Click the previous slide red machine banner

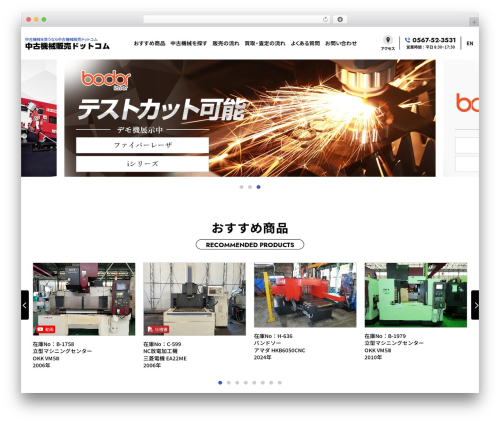click(x=39, y=118)
